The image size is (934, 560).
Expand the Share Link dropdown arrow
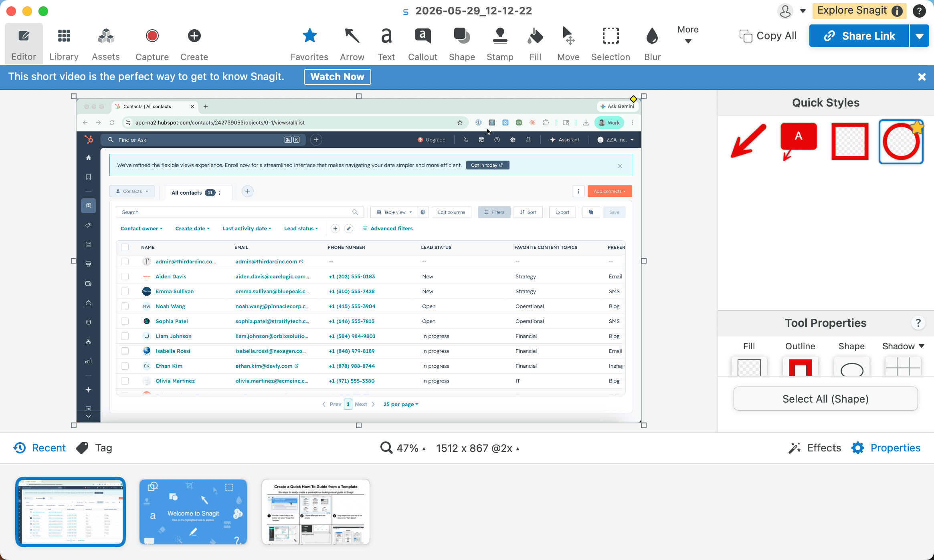920,36
